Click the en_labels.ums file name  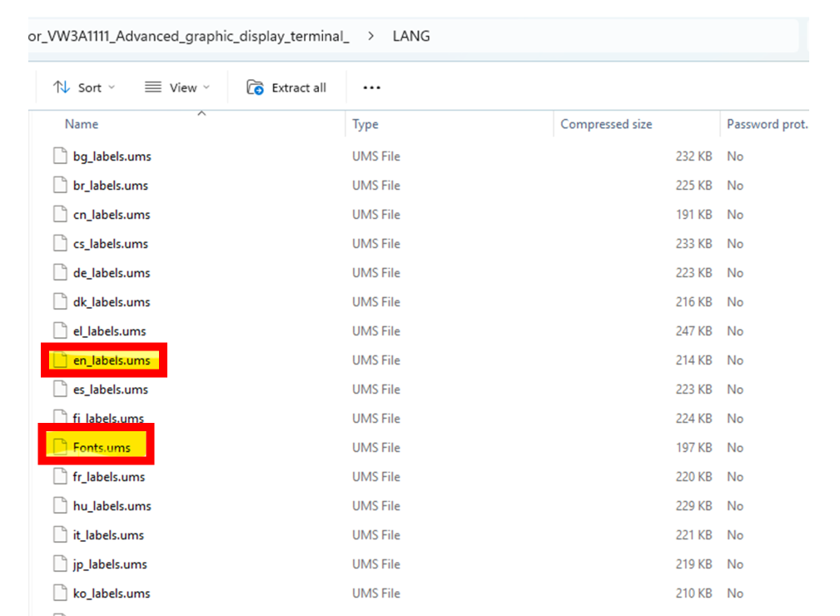coord(112,360)
